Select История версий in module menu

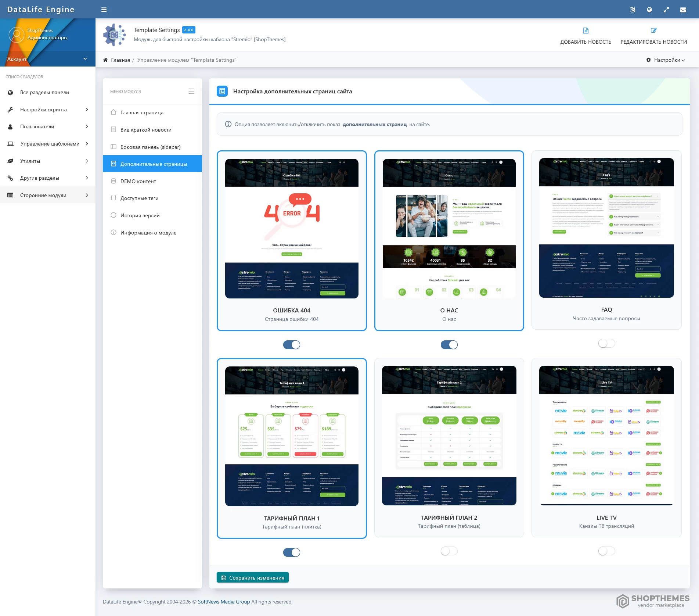(x=140, y=215)
